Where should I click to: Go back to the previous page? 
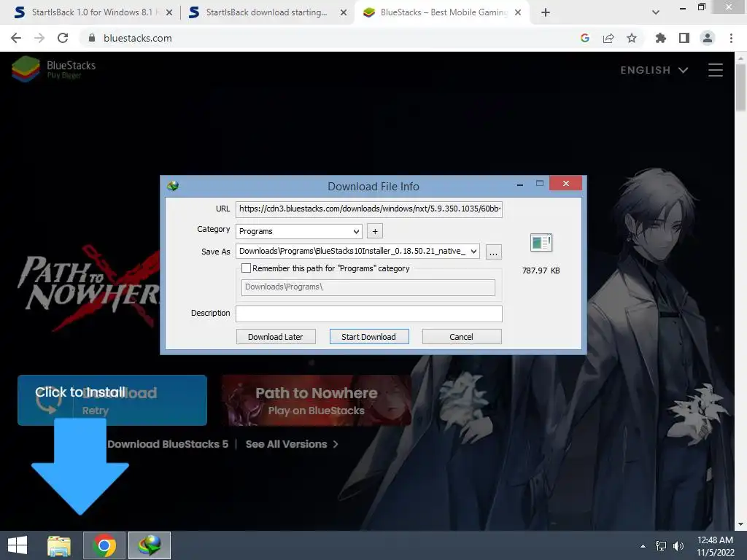(x=16, y=38)
